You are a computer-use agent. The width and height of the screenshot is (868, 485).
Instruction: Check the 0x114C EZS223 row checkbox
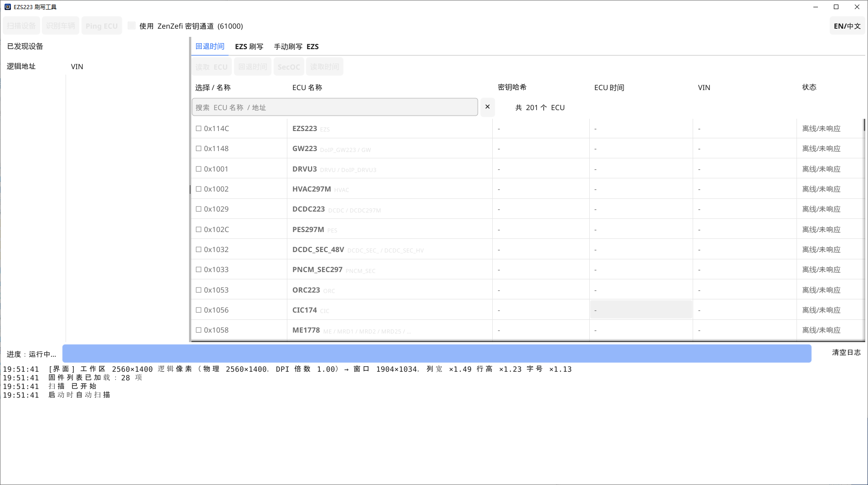pos(199,128)
